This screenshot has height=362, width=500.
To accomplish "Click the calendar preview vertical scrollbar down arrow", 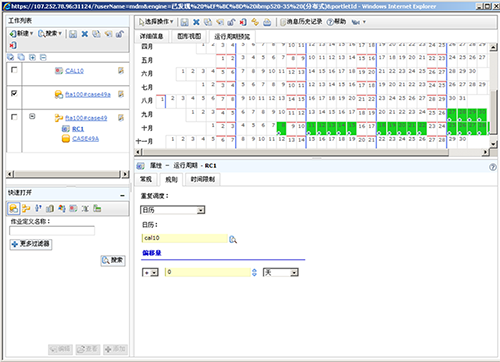I will (493, 144).
